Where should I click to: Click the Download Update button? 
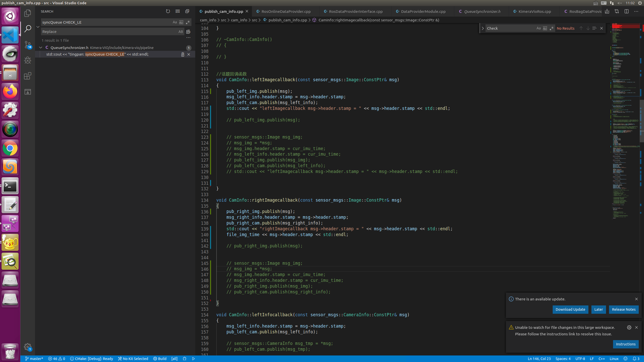(570, 309)
